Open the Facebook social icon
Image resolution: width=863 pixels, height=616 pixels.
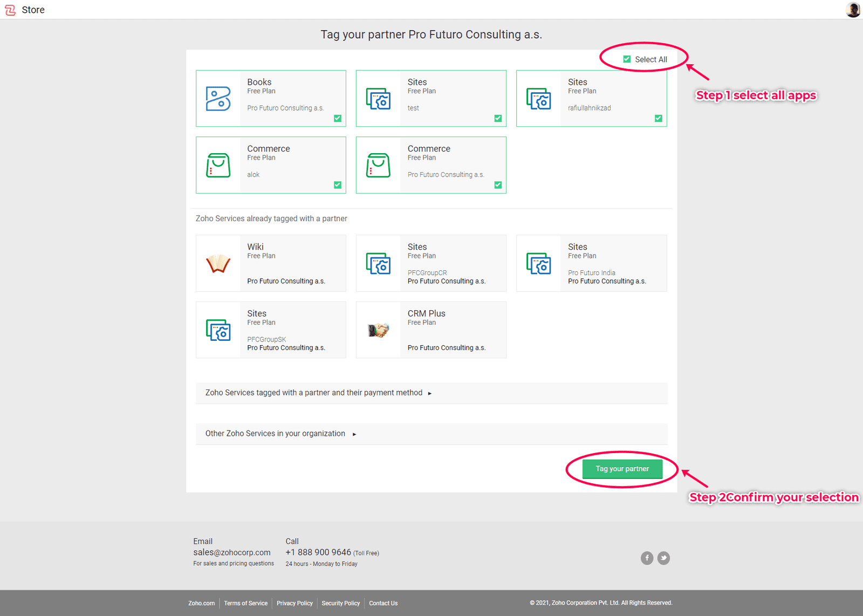point(647,558)
